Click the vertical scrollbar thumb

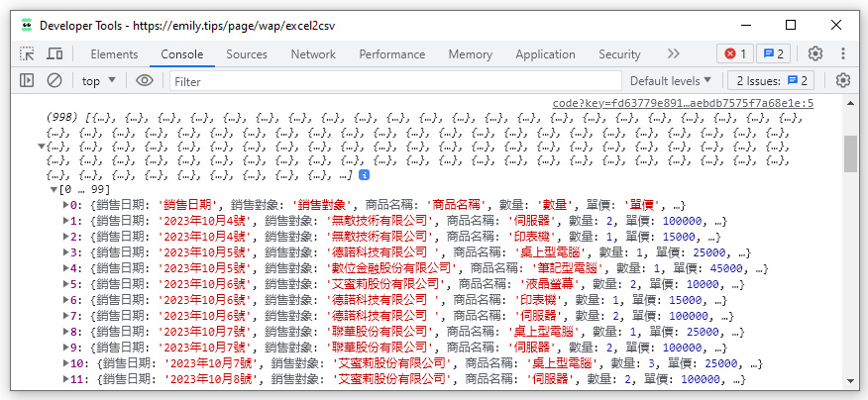coord(850,153)
